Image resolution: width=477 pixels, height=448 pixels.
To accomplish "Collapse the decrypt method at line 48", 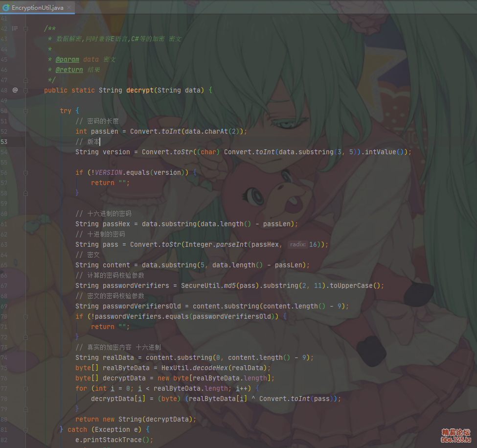I will tap(25, 91).
